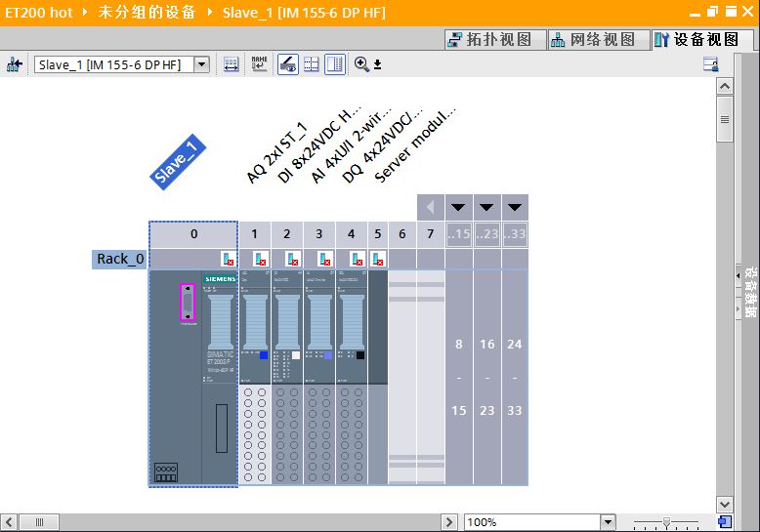This screenshot has width=760, height=532.
Task: Select slot 5 header
Action: pos(378,234)
